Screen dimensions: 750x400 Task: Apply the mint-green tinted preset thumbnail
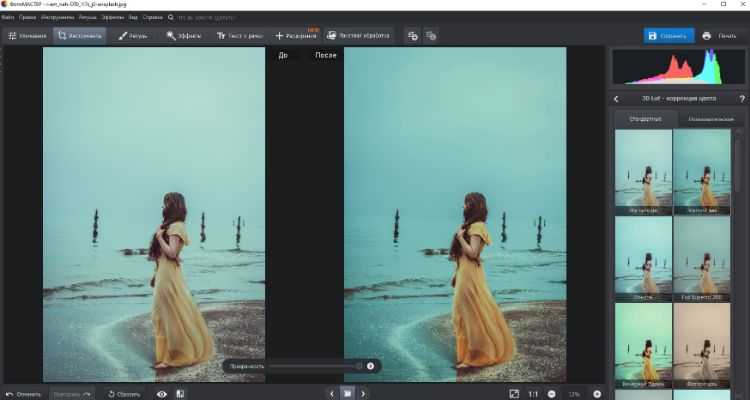click(x=643, y=345)
